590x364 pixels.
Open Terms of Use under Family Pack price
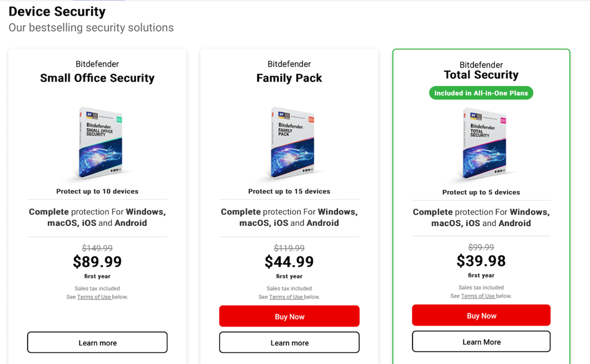tap(286, 297)
